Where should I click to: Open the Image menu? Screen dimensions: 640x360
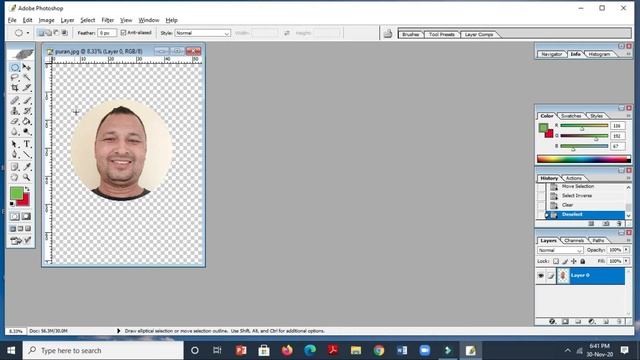click(x=47, y=20)
